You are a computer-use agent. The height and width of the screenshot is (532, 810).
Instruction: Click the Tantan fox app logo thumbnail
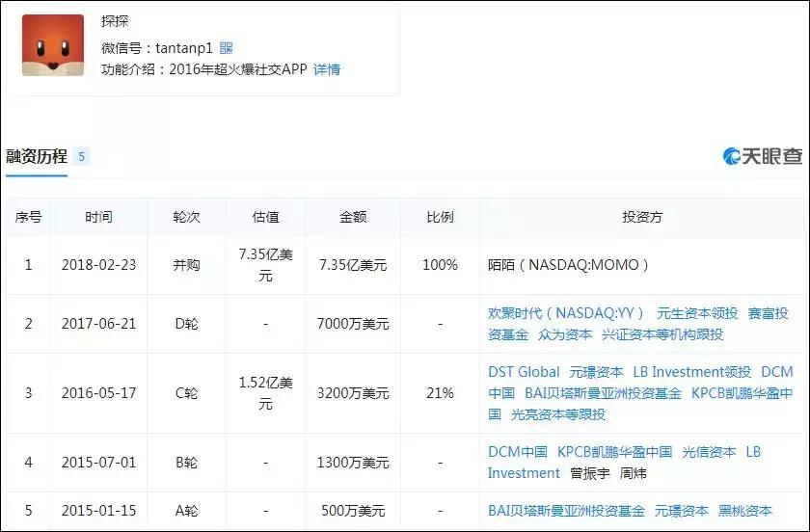click(53, 45)
